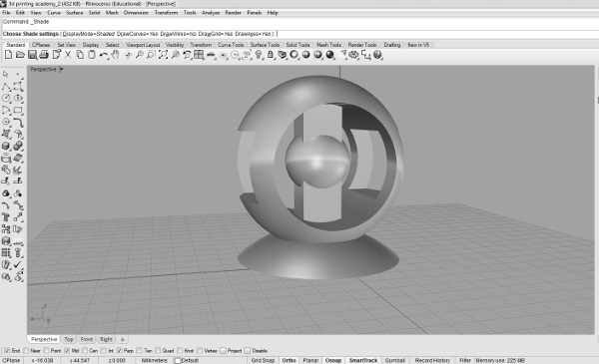This screenshot has height=364, width=599.
Task: Click the Options gear icon in toolbar
Action: (x=353, y=55)
